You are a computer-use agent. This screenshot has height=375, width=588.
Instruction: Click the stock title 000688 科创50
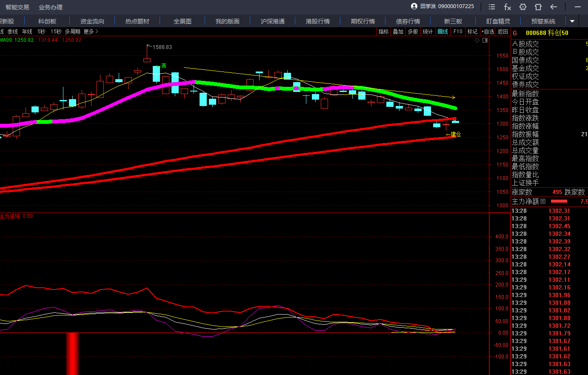(x=547, y=33)
